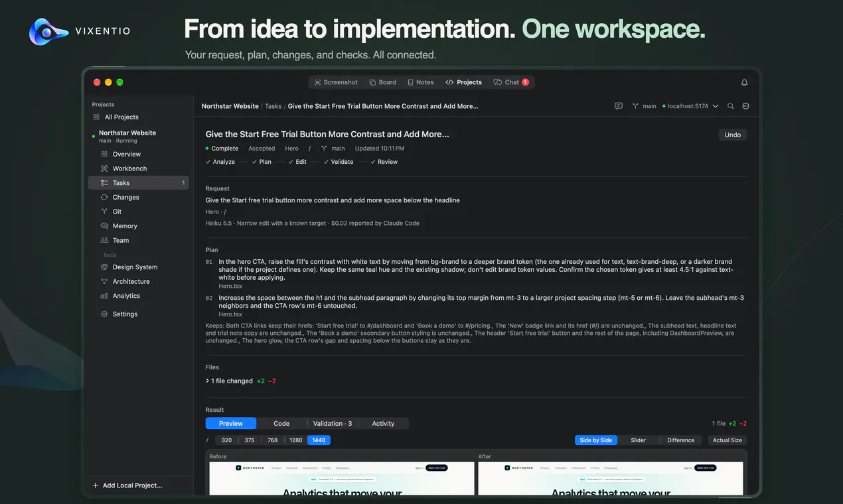Select the Projects tab in top bar
The width and height of the screenshot is (843, 504).
click(x=464, y=82)
